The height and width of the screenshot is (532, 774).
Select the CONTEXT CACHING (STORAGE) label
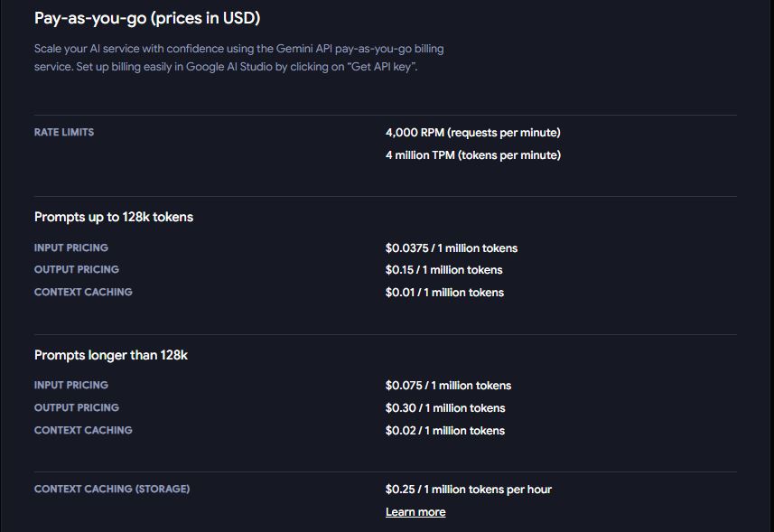(112, 489)
